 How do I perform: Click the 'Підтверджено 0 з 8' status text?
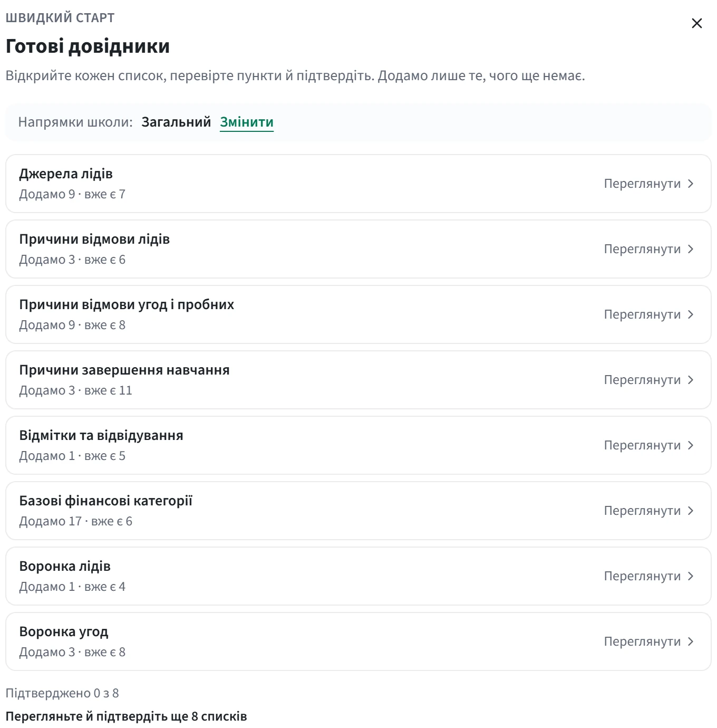[x=62, y=693]
